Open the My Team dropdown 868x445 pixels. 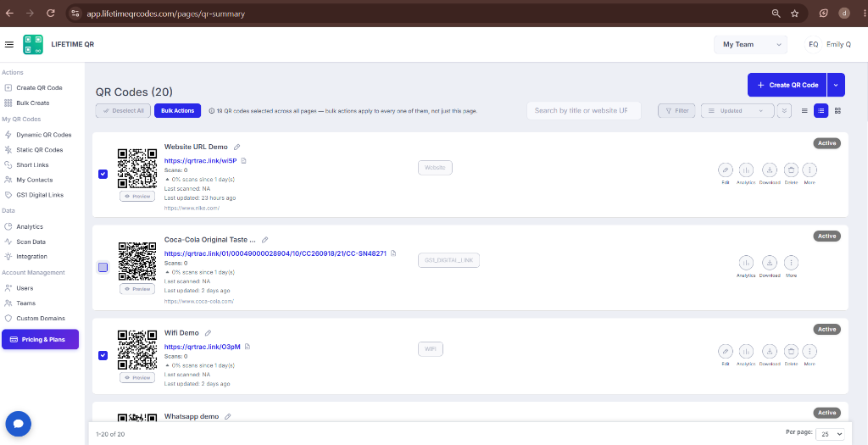click(x=751, y=44)
